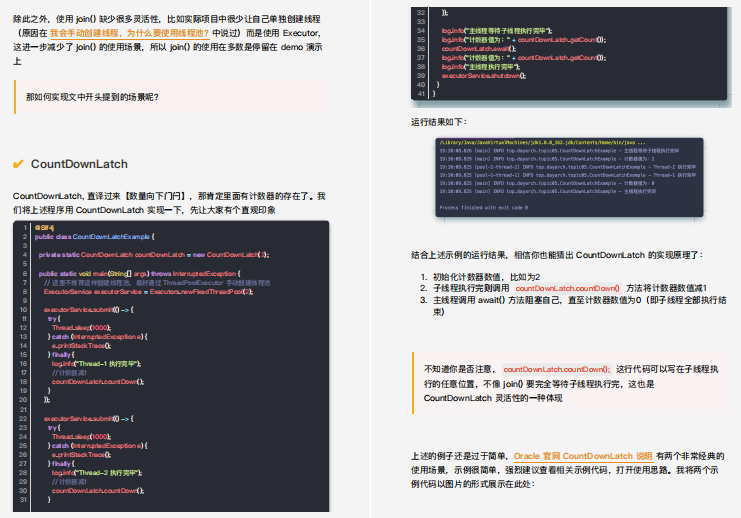Click the log.info "Thread-1 执行完毕" line
Viewport: 741px width, 518px height.
point(96,364)
